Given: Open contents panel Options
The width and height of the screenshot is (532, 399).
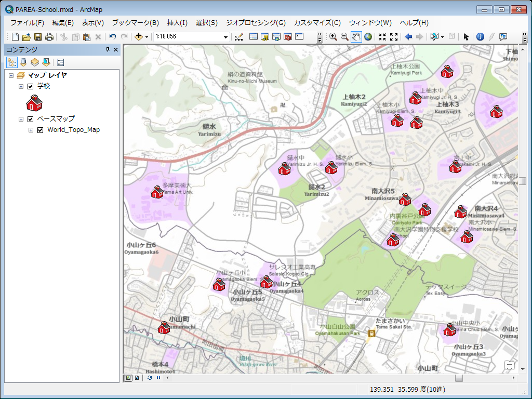Looking at the screenshot, I should (60, 62).
